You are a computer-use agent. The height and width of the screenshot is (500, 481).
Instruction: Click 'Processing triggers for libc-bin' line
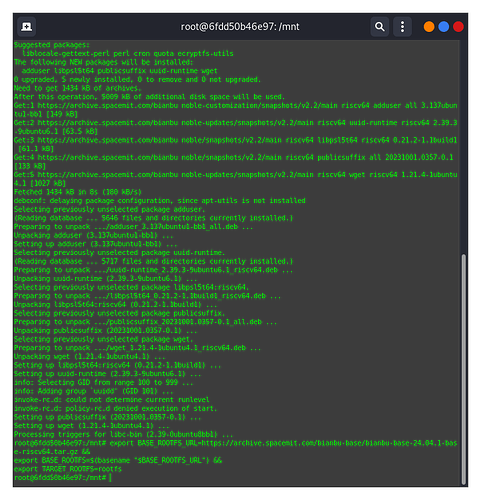pos(124,435)
